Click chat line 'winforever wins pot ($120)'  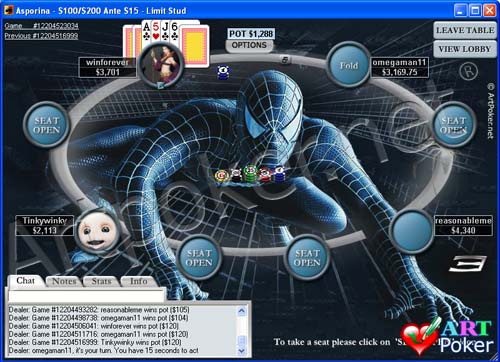coord(94,326)
